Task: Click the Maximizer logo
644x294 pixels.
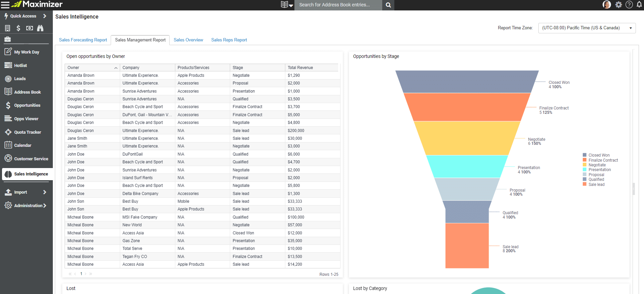Action: [37, 4]
